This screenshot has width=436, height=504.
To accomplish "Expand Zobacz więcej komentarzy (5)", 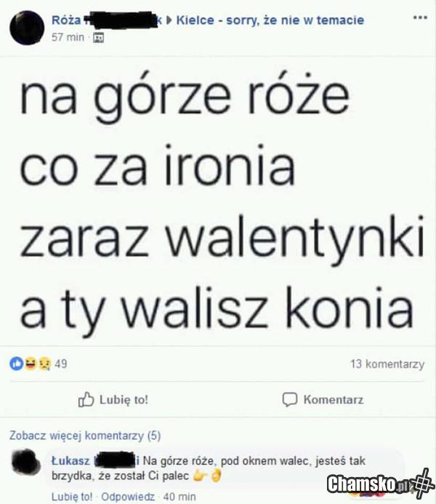I will pyautogui.click(x=85, y=436).
